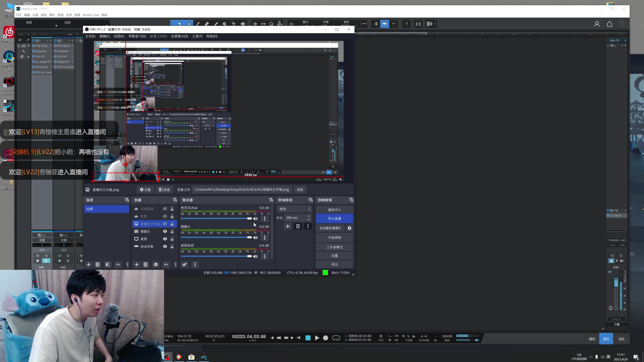Open 桌面音频 options three-dot menu
Viewport: 644px width, 362px height.
pyautogui.click(x=264, y=256)
